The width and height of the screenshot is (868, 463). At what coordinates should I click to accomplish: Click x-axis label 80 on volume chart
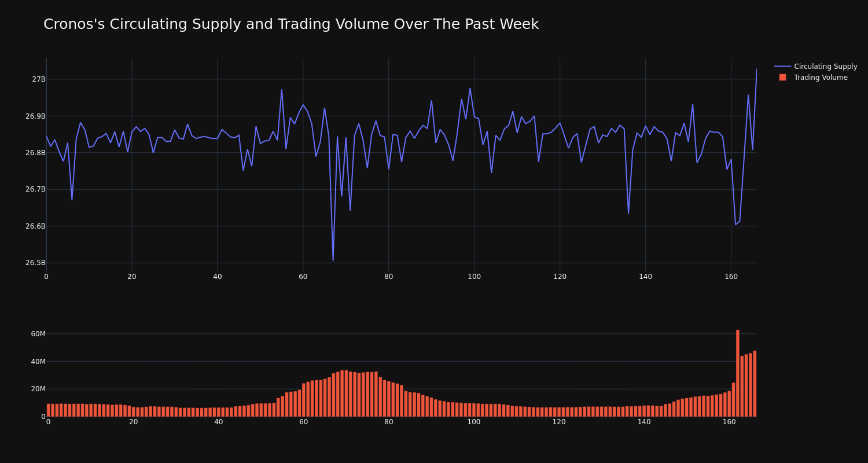point(389,422)
